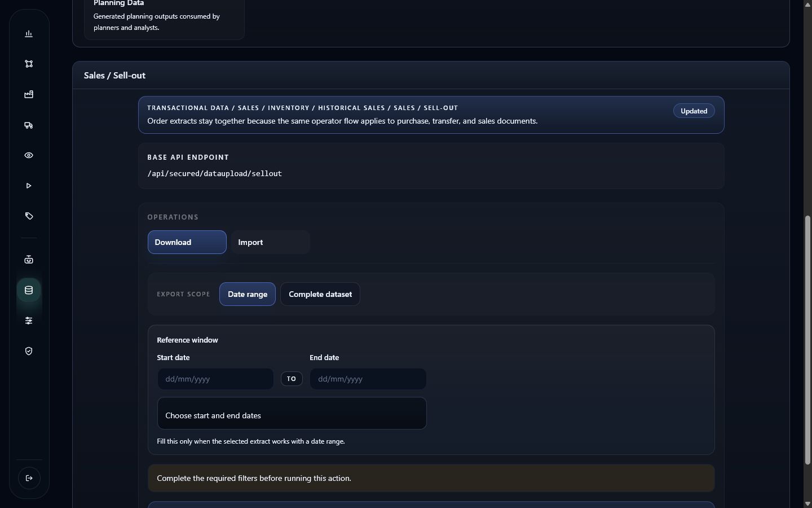The width and height of the screenshot is (812, 508).
Task: Click the logout icon button
Action: [29, 478]
